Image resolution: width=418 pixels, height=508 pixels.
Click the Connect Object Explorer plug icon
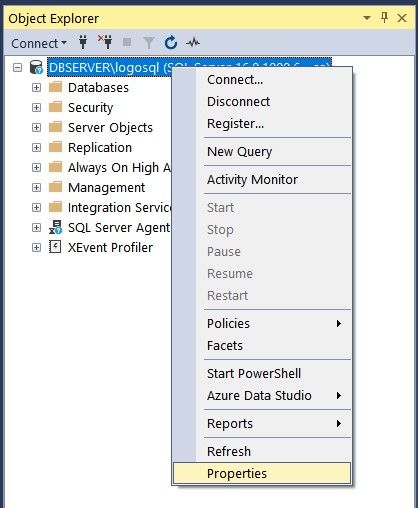(83, 42)
